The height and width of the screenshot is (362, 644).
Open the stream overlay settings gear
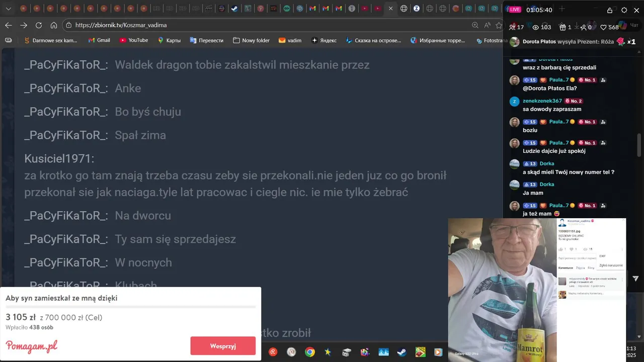tap(624, 10)
